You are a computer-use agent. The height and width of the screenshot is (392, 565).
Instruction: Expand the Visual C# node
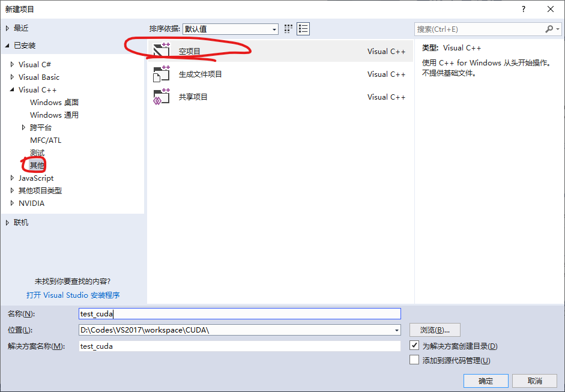(12, 64)
